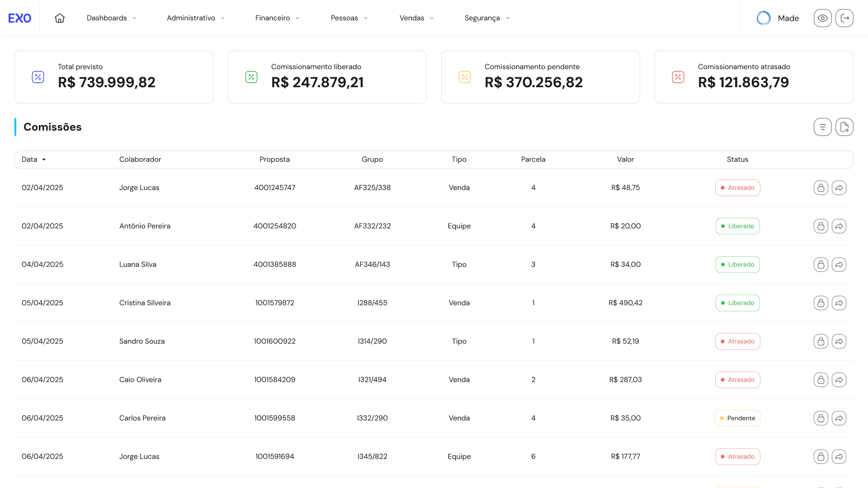This screenshot has width=868, height=488.
Task: Click the export file icon
Action: click(x=844, y=127)
